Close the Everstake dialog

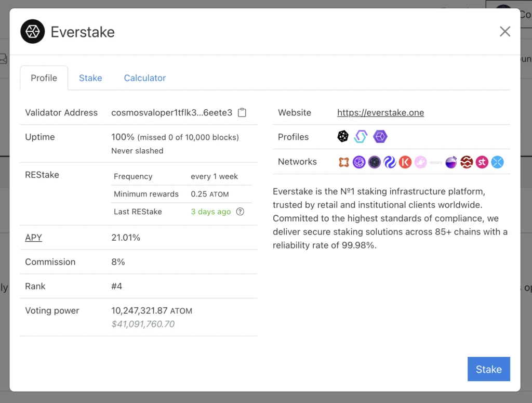coord(504,32)
